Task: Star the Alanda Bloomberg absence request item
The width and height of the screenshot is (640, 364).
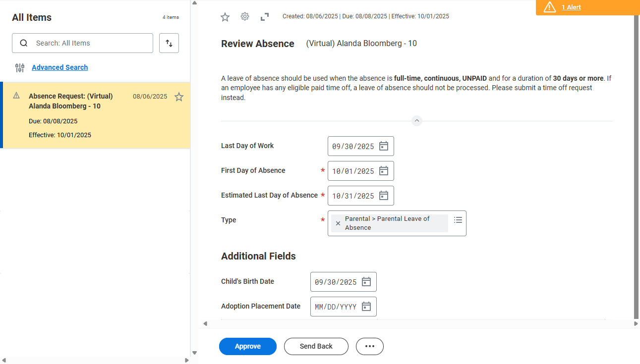Action: [x=179, y=97]
